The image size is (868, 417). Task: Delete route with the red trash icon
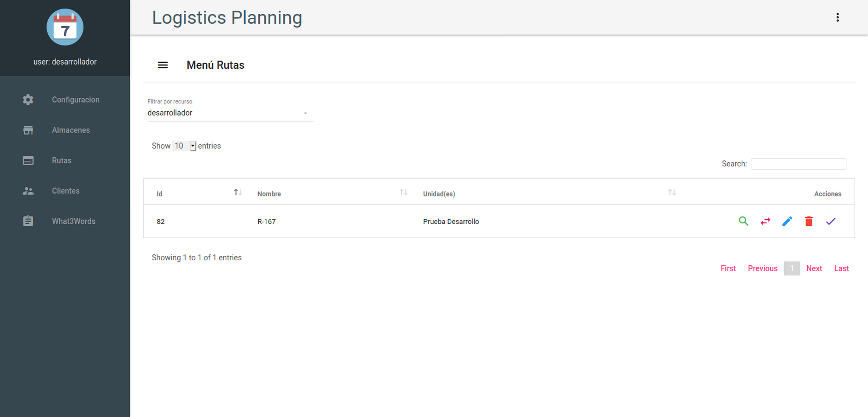pyautogui.click(x=809, y=221)
